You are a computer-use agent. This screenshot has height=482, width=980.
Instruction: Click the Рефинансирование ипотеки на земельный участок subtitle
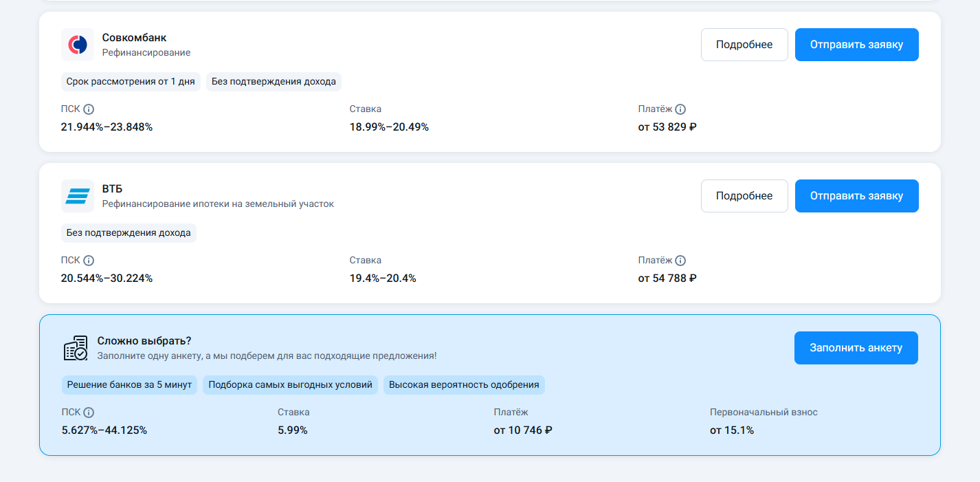pos(218,204)
